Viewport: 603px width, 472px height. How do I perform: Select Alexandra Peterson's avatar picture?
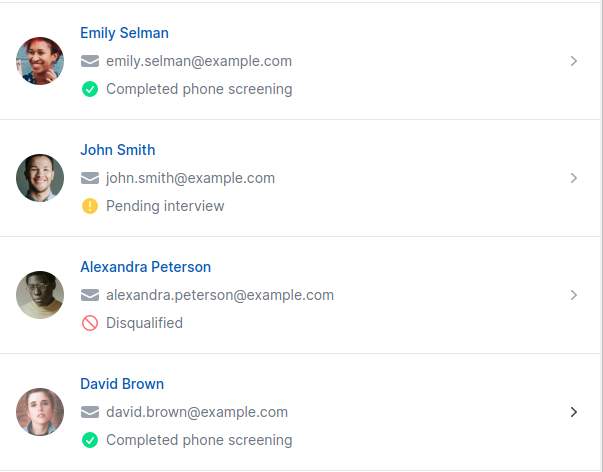click(40, 295)
